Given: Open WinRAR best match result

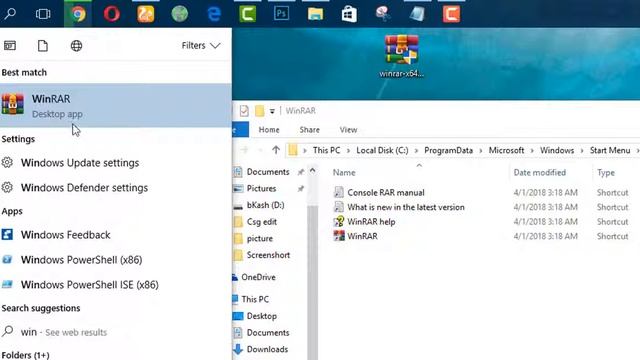Looking at the screenshot, I should [116, 105].
